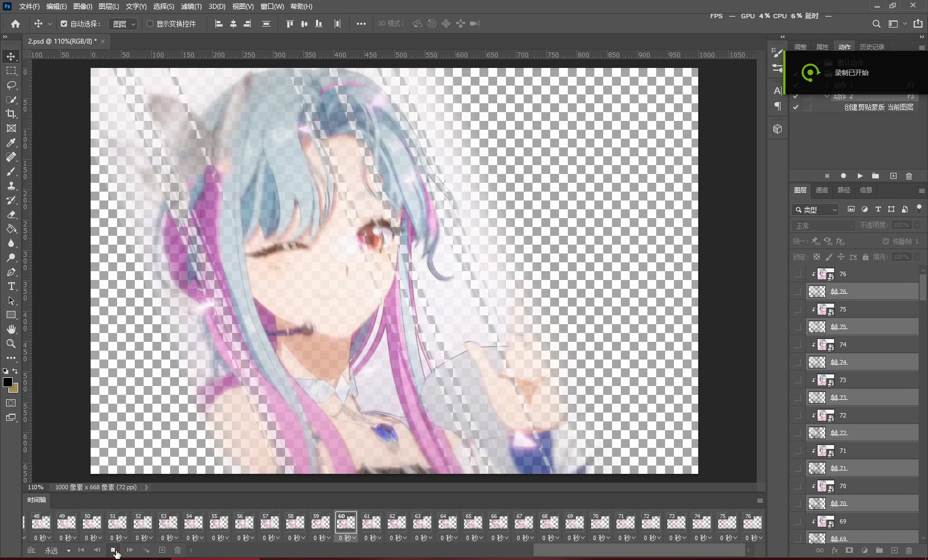Open the 文件(F) menu
Viewport: 928px width, 560px height.
coord(29,7)
